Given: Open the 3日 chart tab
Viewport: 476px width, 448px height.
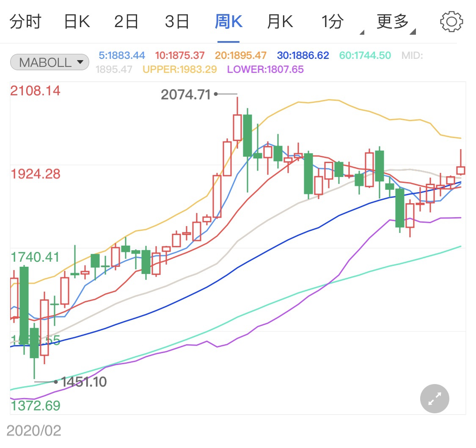Looking at the screenshot, I should [x=177, y=22].
